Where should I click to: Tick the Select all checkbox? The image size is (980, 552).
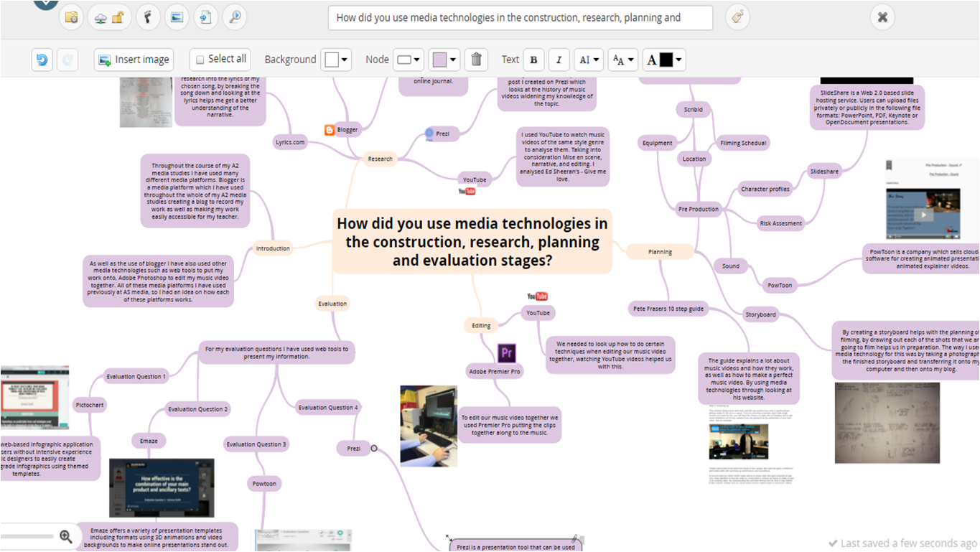click(200, 60)
